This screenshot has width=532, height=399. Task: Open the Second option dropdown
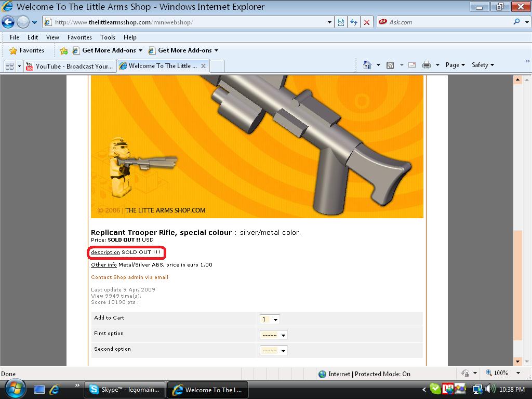click(273, 351)
